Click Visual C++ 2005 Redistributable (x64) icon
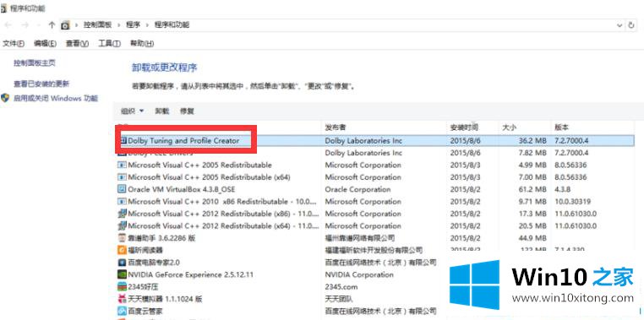644x320 pixels. coord(122,177)
